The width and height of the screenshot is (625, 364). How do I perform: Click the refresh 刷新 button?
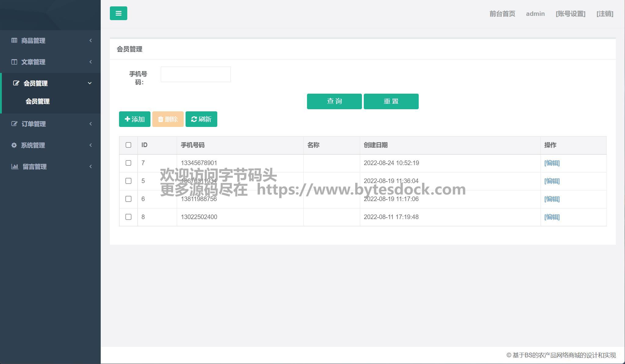[x=201, y=119]
